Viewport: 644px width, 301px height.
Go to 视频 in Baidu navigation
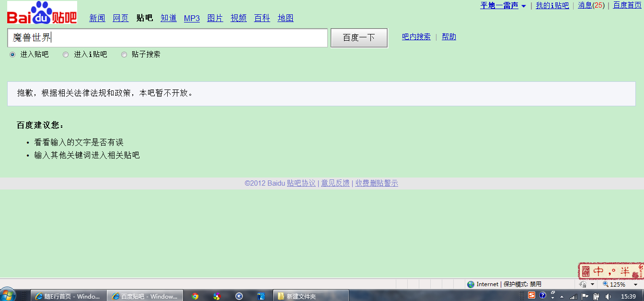pyautogui.click(x=239, y=18)
